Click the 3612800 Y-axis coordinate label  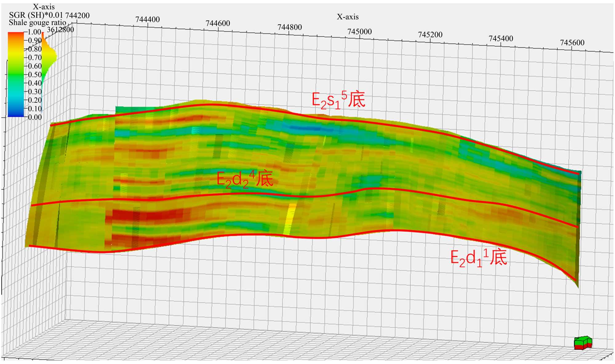(x=60, y=30)
